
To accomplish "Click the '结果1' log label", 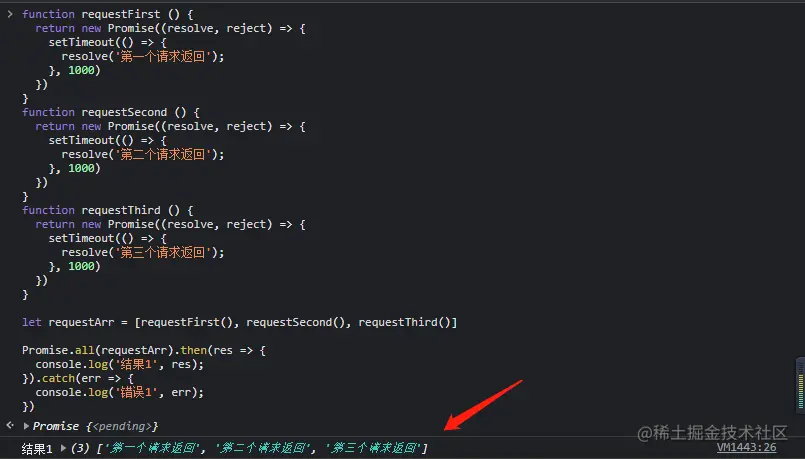I will [x=37, y=448].
